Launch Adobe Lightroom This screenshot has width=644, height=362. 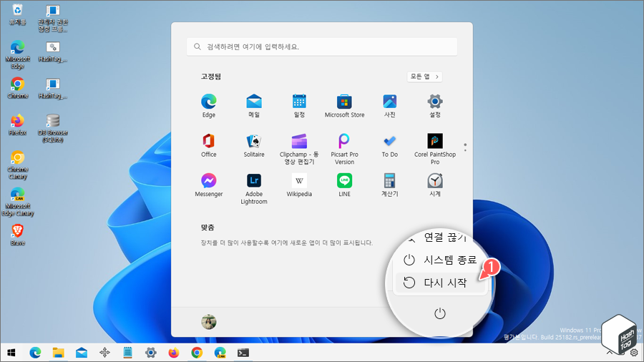pyautogui.click(x=254, y=188)
